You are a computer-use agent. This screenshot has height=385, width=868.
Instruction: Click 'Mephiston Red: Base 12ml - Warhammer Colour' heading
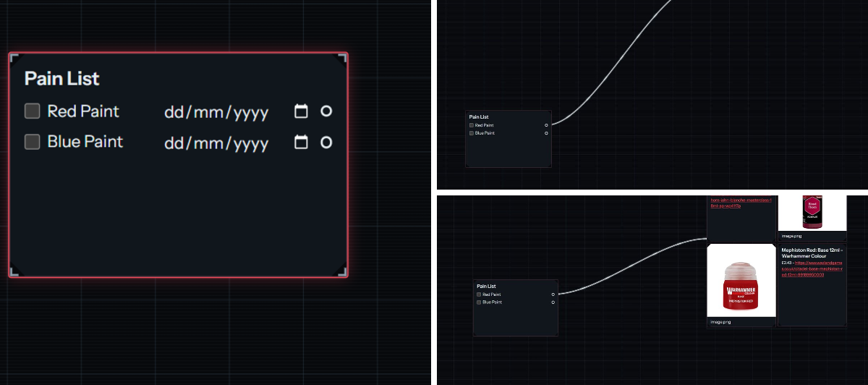(x=812, y=253)
